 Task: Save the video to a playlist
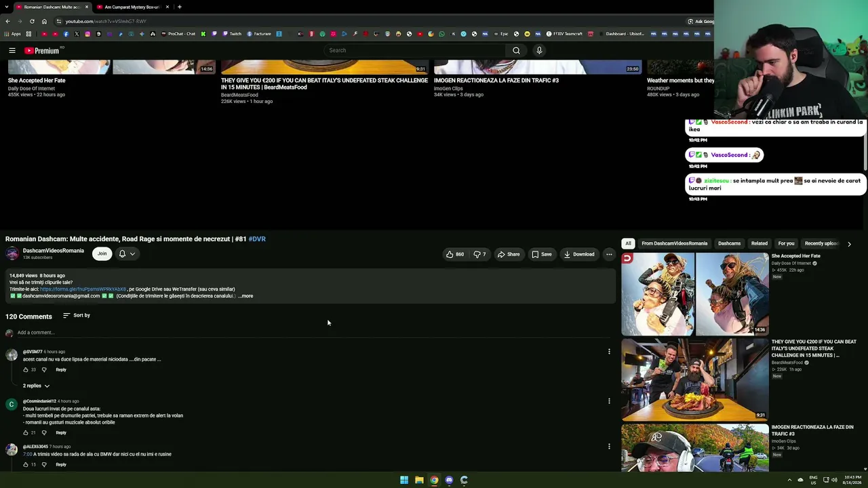tap(541, 254)
